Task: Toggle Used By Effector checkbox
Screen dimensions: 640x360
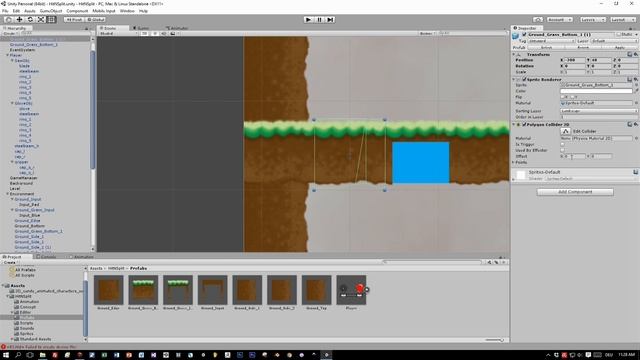Action: pos(562,150)
